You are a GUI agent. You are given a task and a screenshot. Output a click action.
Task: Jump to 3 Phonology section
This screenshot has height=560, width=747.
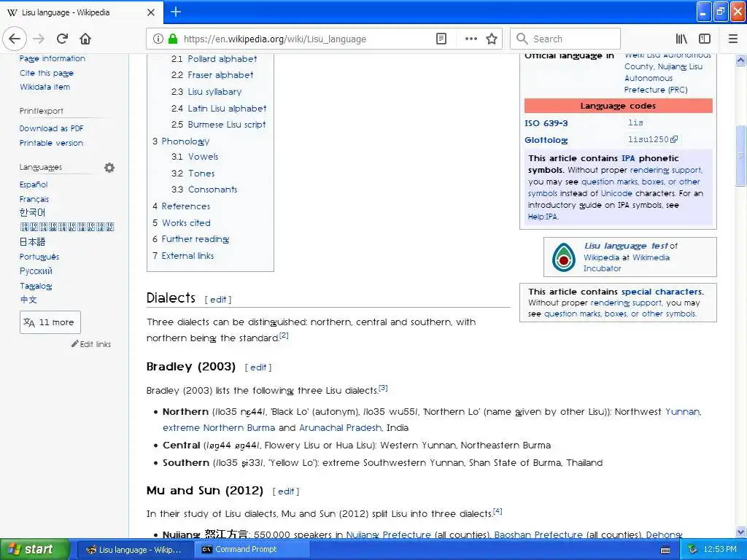coord(181,141)
